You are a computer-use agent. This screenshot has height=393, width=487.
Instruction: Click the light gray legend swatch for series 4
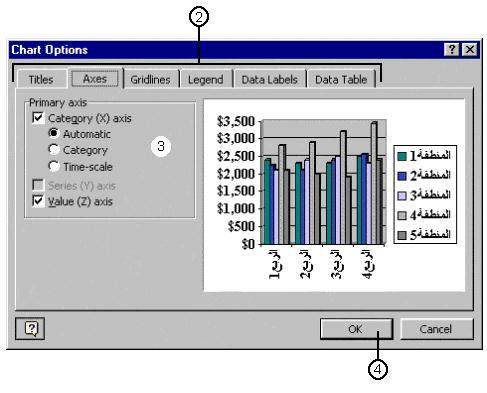[x=402, y=215]
